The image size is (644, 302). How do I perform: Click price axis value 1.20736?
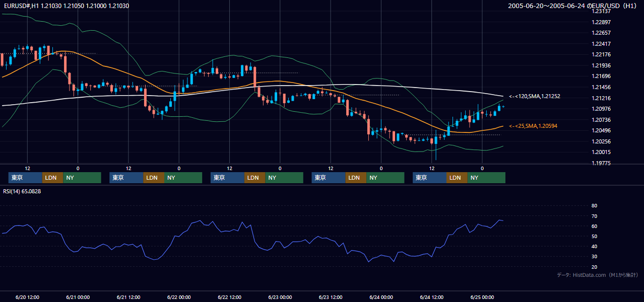[602, 120]
